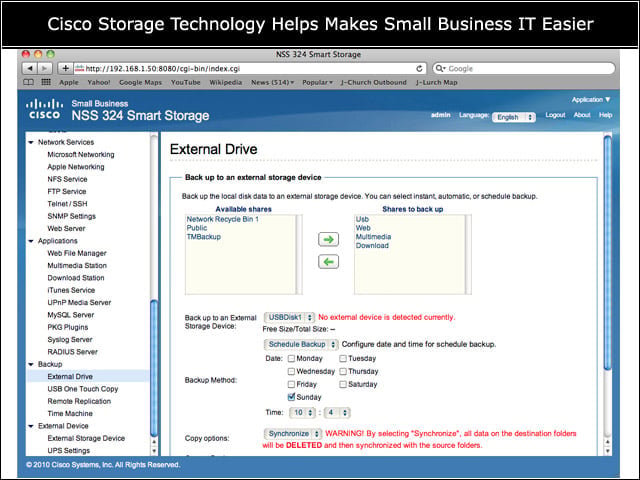Open the Application dropdown menu

click(x=591, y=100)
